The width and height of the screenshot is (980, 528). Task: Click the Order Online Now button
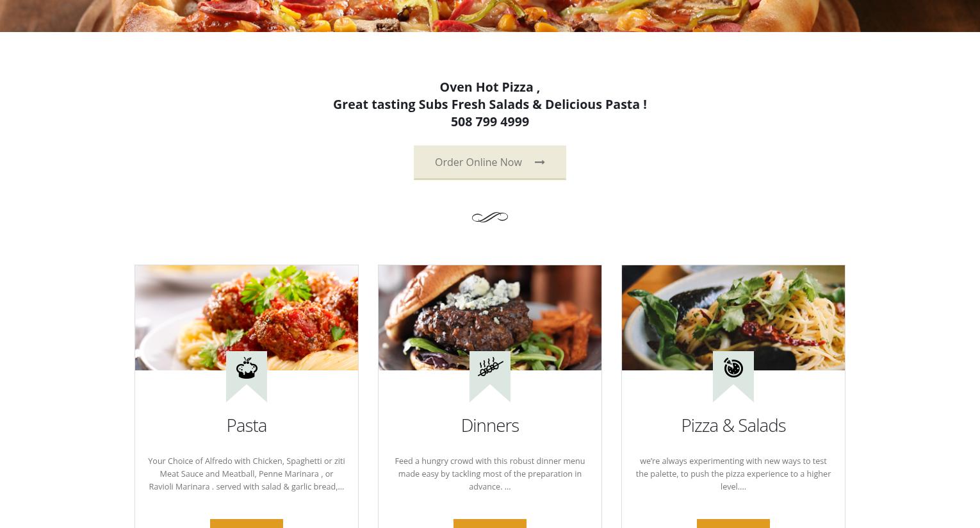pyautogui.click(x=489, y=163)
